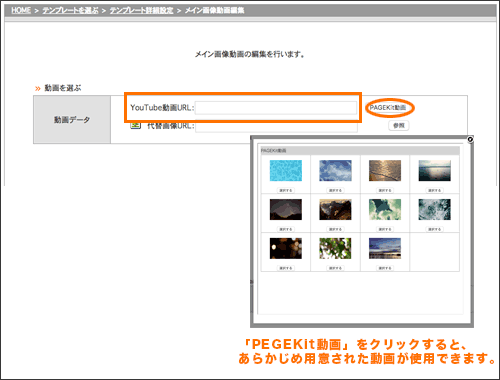The width and height of the screenshot is (500, 380).
Task: Click the image icon beside 代替画像URL
Action: (135, 125)
